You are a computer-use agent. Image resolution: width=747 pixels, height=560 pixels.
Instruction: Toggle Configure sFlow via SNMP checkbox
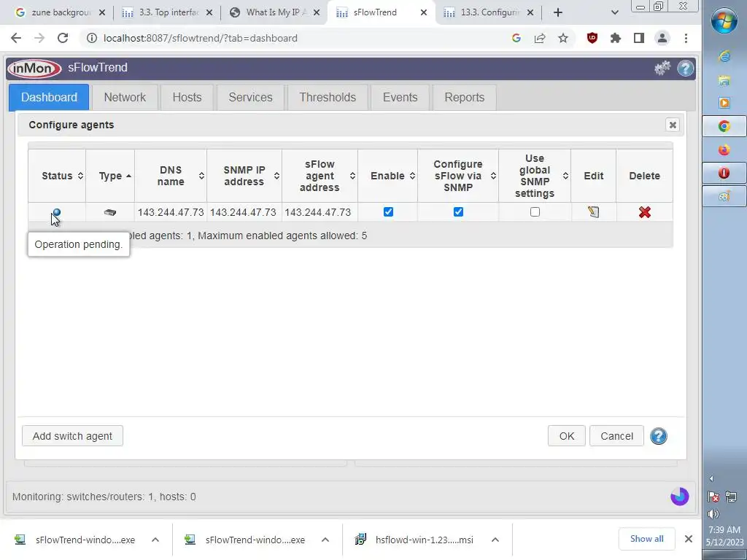[x=458, y=212]
